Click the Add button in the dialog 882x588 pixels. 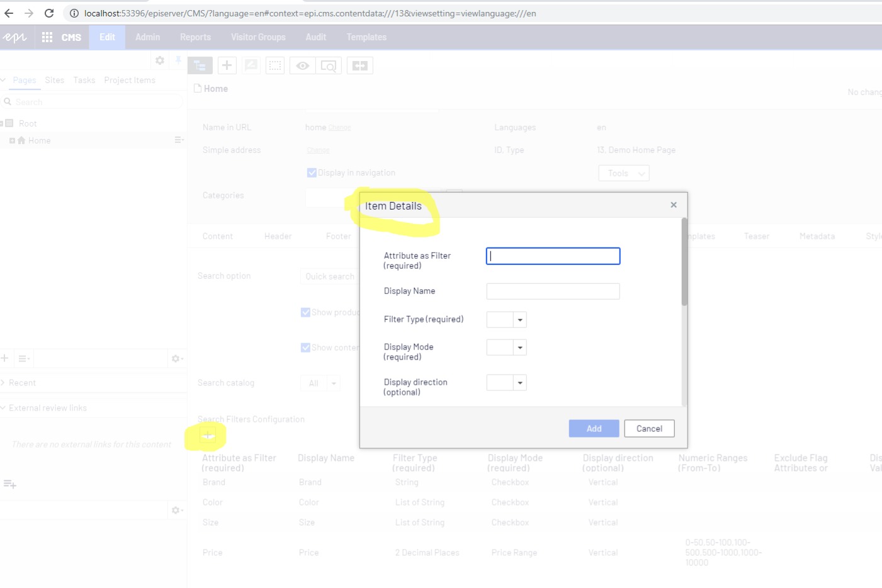pyautogui.click(x=594, y=429)
